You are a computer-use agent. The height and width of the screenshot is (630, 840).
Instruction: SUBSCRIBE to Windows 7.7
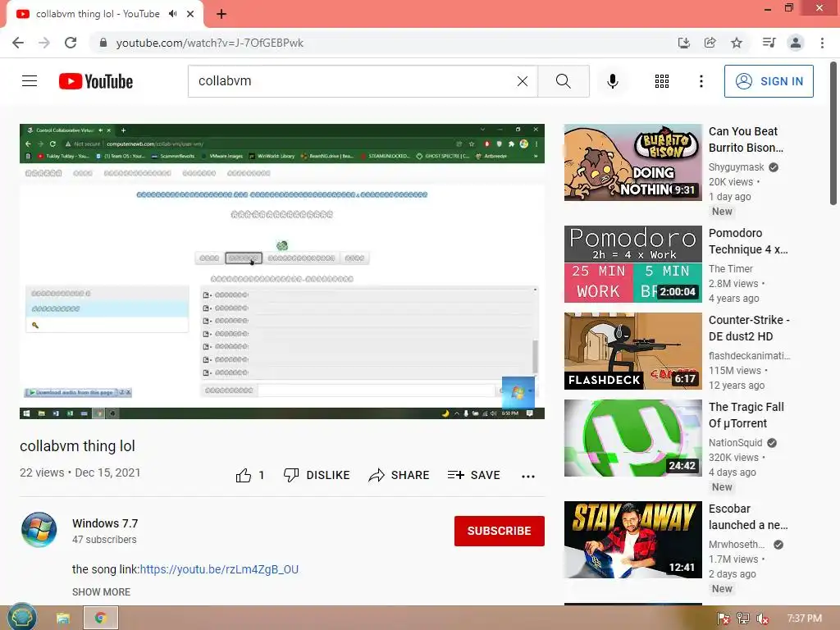pyautogui.click(x=500, y=531)
